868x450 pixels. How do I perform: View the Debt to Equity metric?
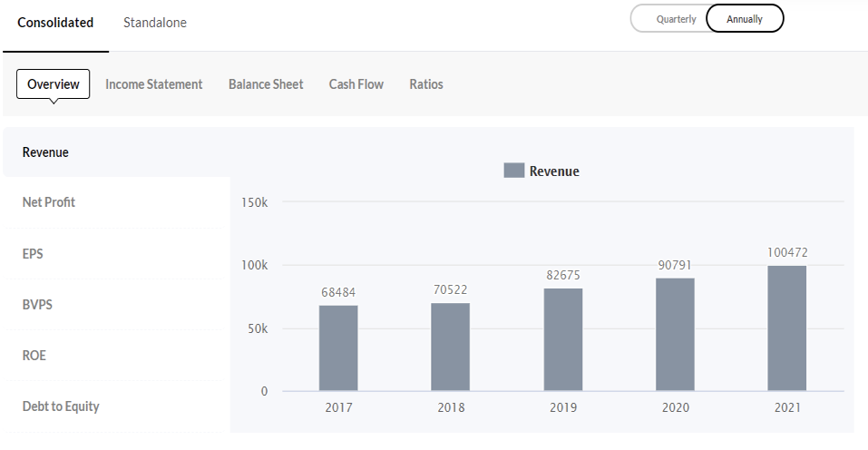(61, 406)
